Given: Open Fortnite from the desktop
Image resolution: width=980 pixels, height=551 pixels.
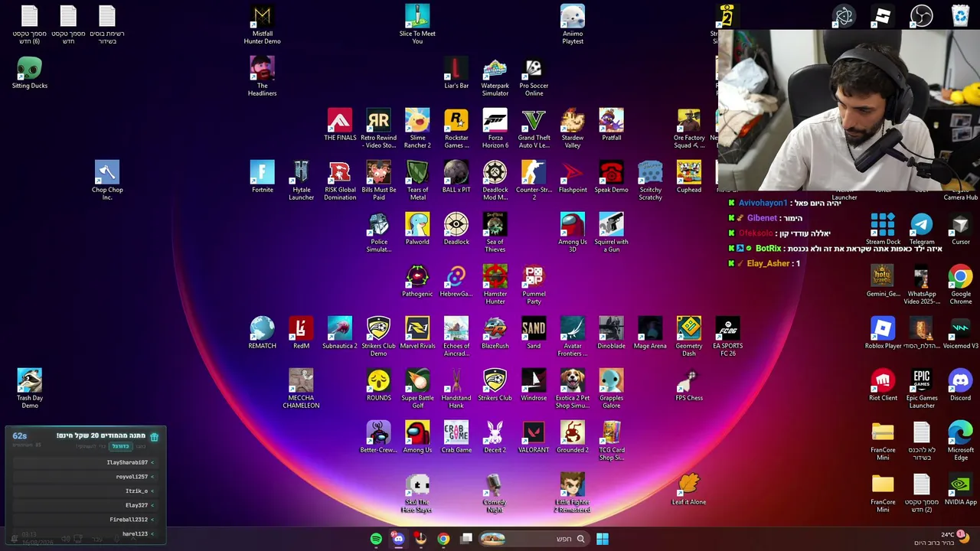Looking at the screenshot, I should (x=263, y=178).
